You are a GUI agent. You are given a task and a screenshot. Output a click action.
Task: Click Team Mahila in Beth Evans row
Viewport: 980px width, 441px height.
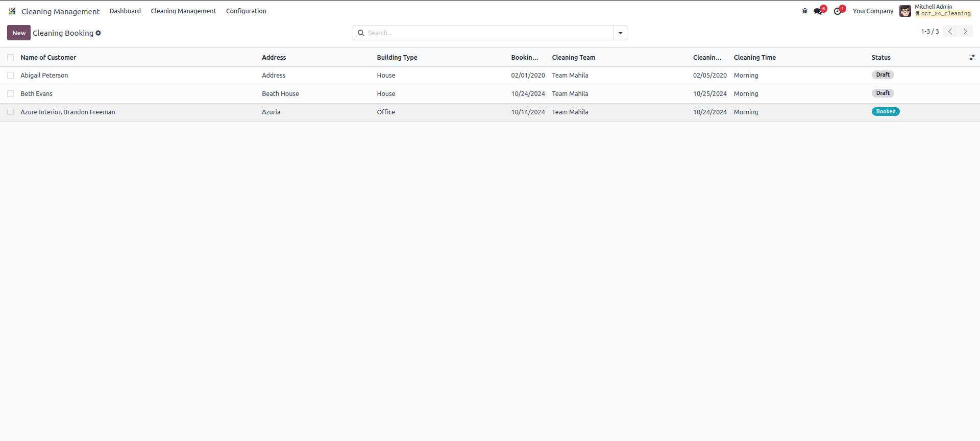(x=570, y=94)
